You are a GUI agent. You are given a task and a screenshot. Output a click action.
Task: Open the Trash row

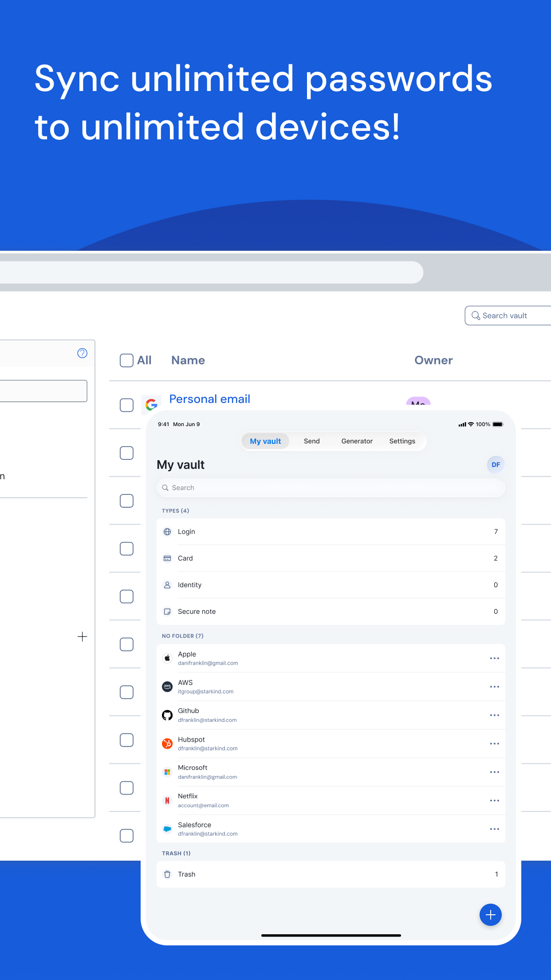click(x=331, y=874)
